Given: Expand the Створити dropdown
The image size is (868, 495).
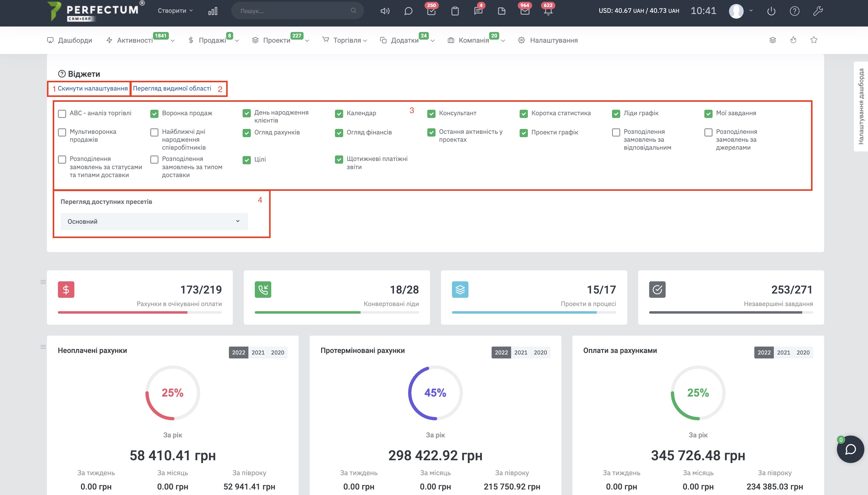Looking at the screenshot, I should coord(175,11).
